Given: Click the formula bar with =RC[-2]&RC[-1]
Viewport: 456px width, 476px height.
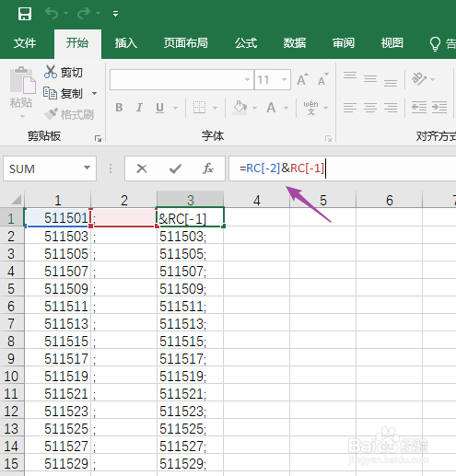Looking at the screenshot, I should [343, 168].
